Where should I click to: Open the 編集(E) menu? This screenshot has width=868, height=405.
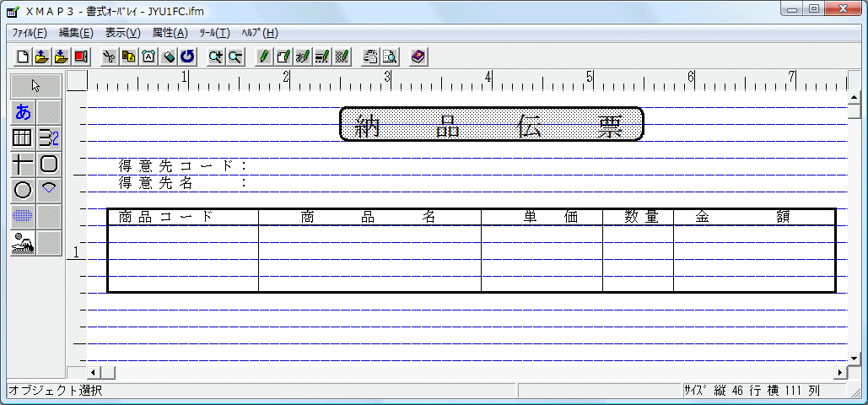click(76, 33)
